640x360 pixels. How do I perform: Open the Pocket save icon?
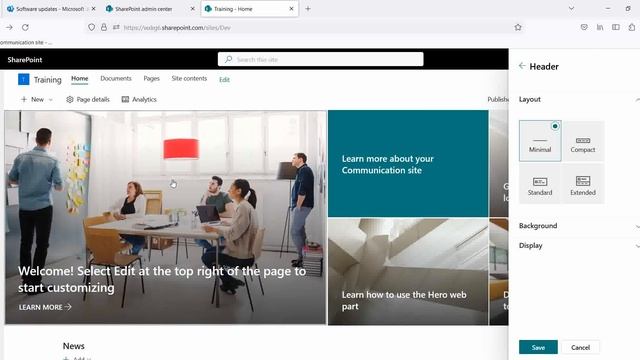pyautogui.click(x=584, y=27)
